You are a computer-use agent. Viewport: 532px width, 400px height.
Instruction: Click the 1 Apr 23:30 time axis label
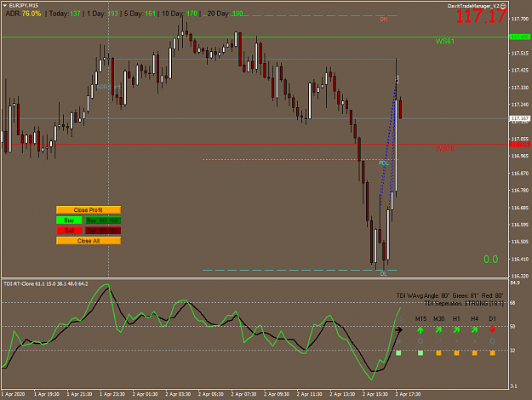112,394
